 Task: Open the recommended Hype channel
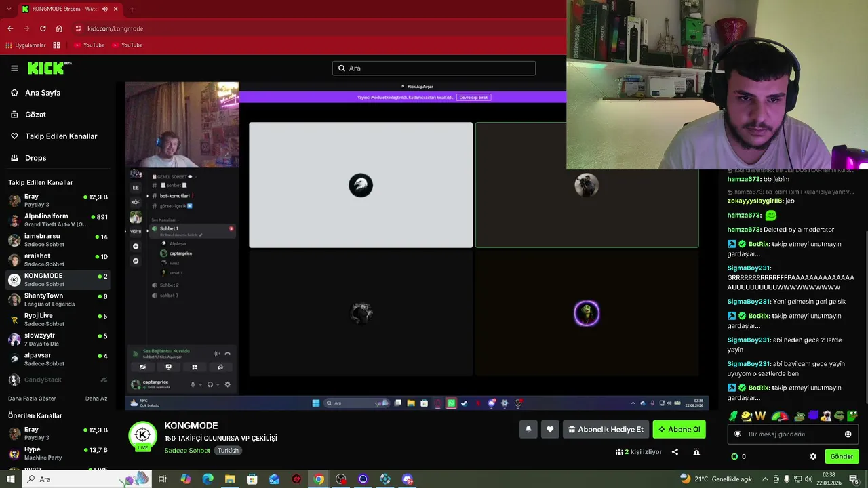tap(58, 453)
